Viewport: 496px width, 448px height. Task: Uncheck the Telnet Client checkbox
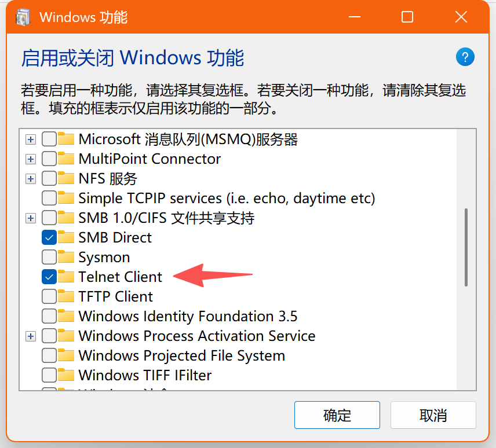coord(49,277)
